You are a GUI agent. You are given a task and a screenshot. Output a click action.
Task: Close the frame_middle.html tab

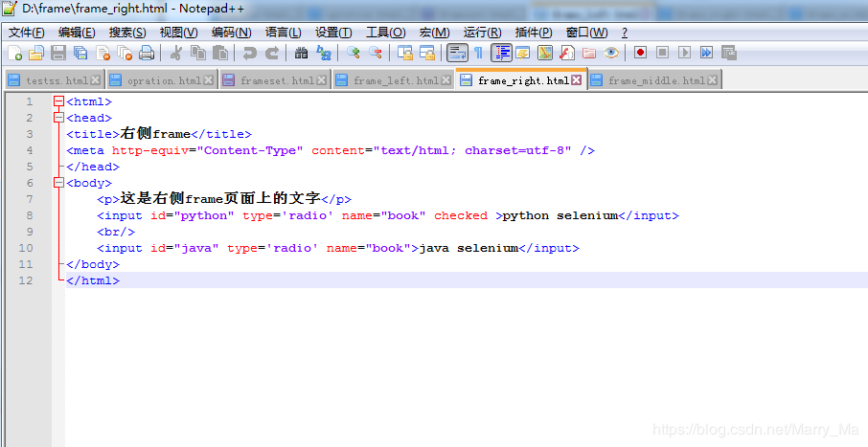pos(712,80)
